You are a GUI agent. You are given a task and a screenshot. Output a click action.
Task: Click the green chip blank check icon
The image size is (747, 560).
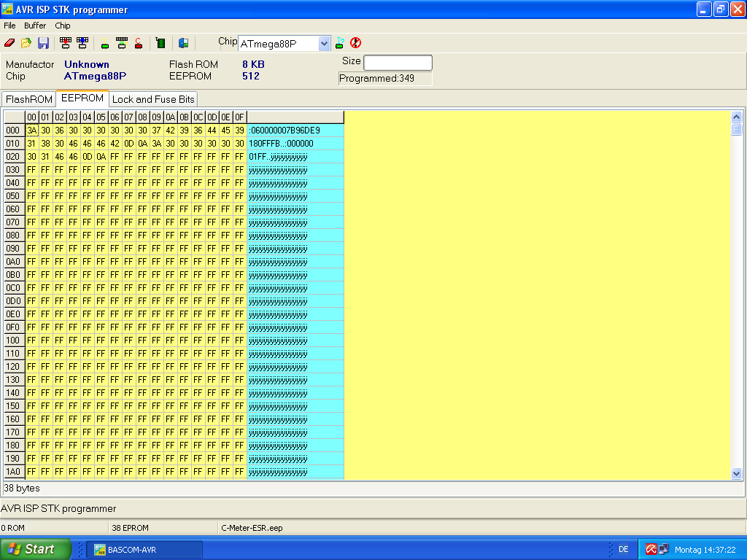(x=105, y=43)
